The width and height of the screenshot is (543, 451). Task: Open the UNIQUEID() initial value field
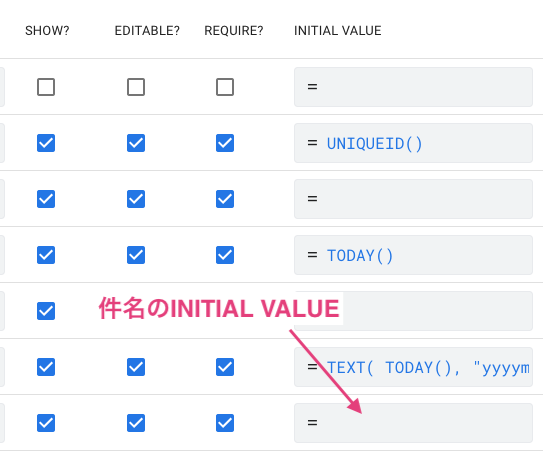point(413,143)
